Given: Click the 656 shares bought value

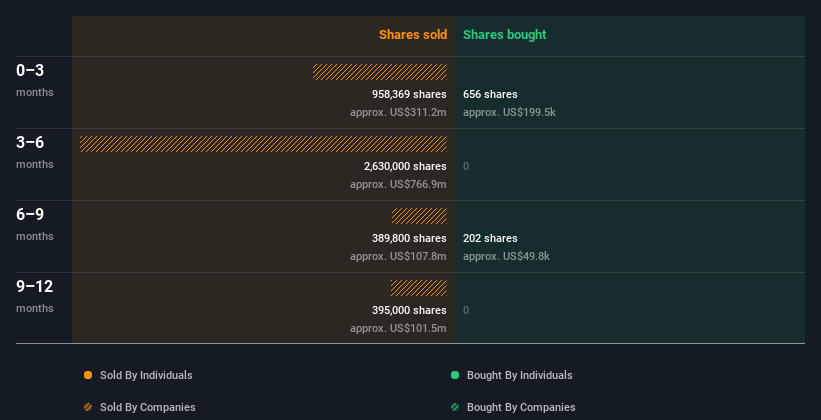Looking at the screenshot, I should click(490, 94).
